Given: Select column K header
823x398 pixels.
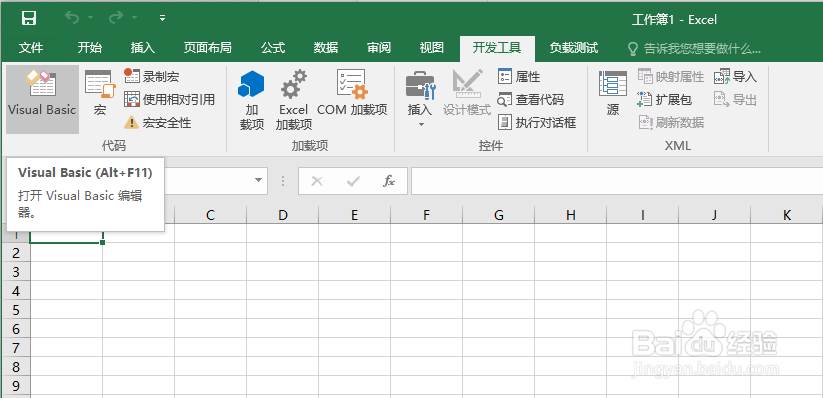Looking at the screenshot, I should 787,214.
